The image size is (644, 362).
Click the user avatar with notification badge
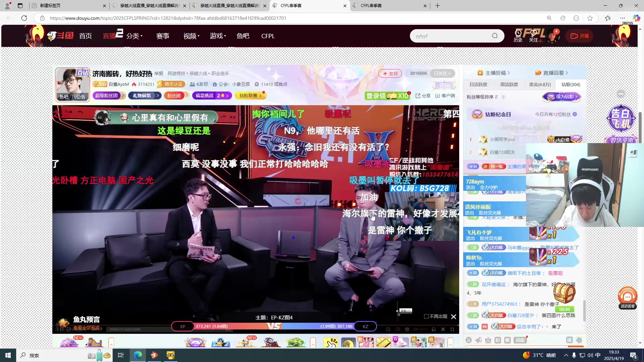tap(553, 36)
